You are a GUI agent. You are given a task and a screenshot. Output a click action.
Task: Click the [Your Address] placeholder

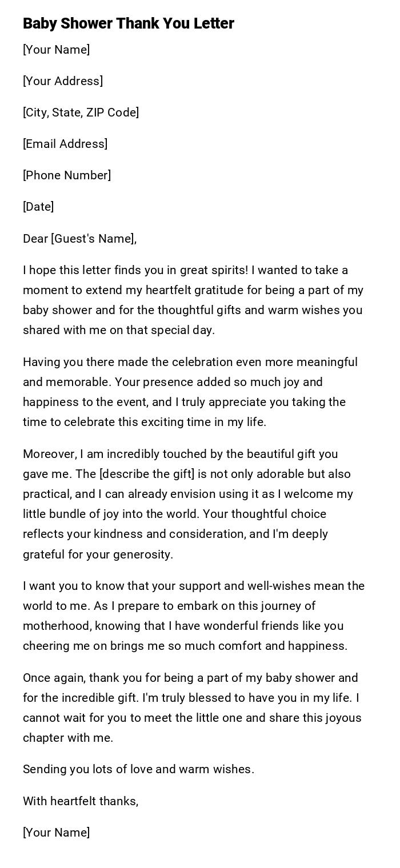coord(63,81)
